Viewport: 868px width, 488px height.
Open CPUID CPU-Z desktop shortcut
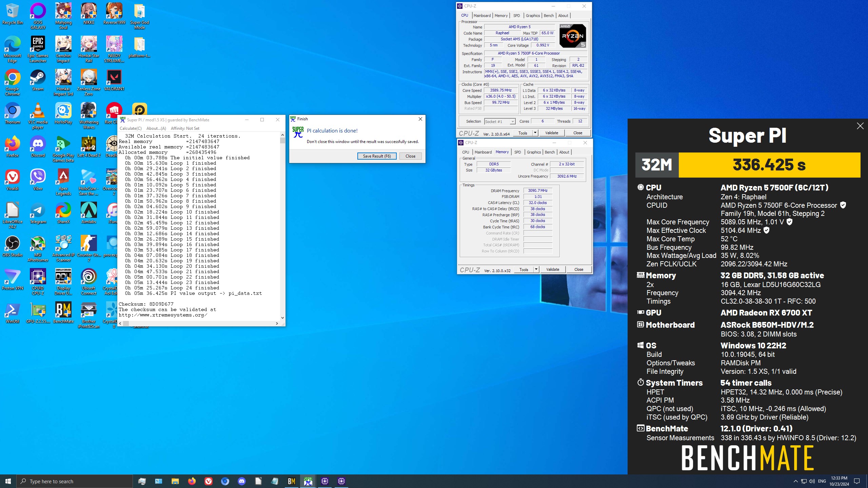[38, 282]
